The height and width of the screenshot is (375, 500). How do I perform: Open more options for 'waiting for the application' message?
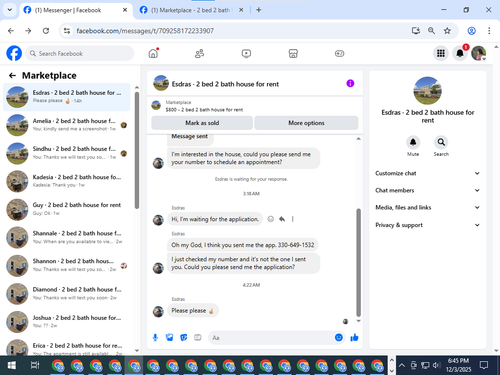(x=293, y=219)
